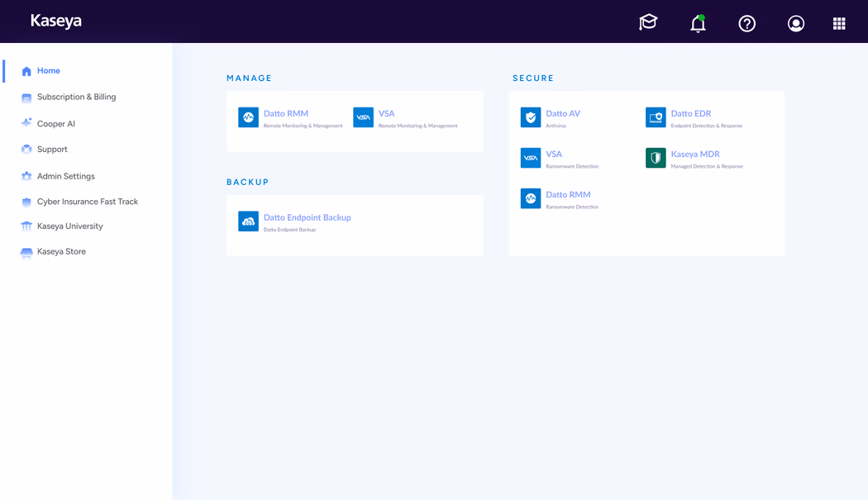Open Cooper AI from the sidebar

point(56,123)
